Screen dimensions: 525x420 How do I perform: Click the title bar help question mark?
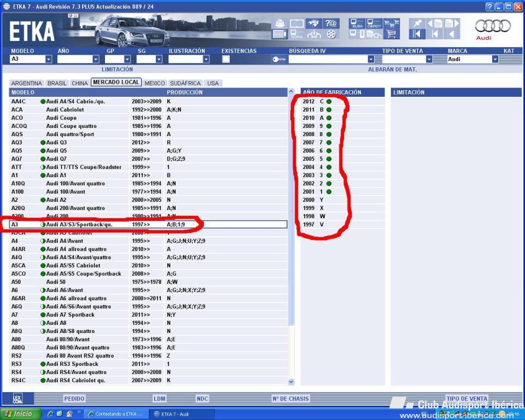click(x=489, y=7)
